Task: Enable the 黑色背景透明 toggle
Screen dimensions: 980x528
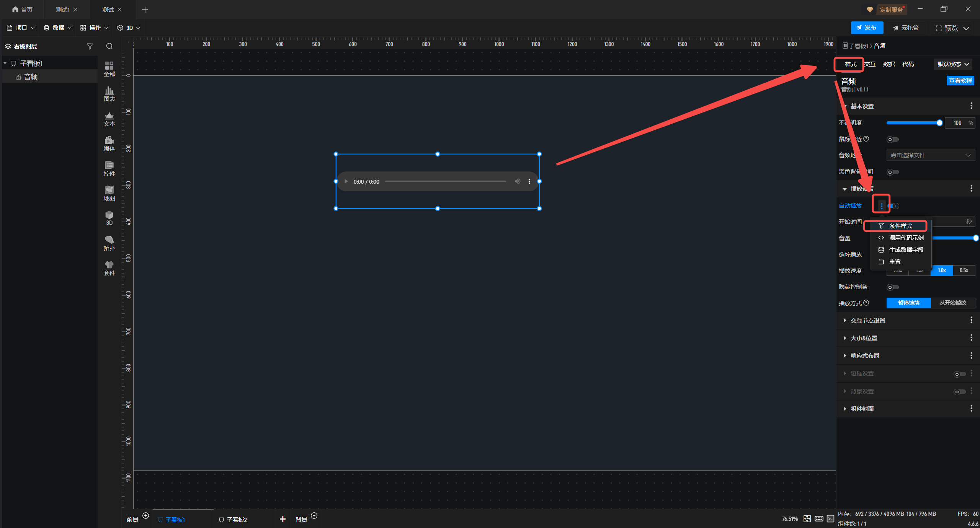Action: point(892,172)
